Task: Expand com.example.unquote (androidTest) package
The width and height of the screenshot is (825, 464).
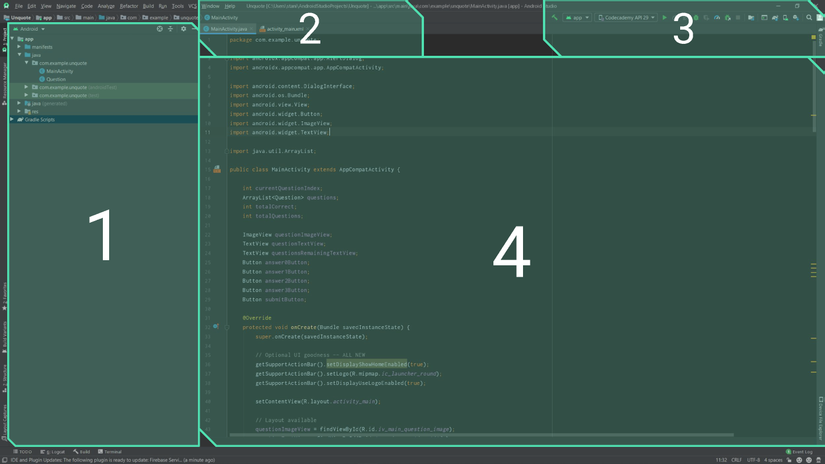Action: 27,87
